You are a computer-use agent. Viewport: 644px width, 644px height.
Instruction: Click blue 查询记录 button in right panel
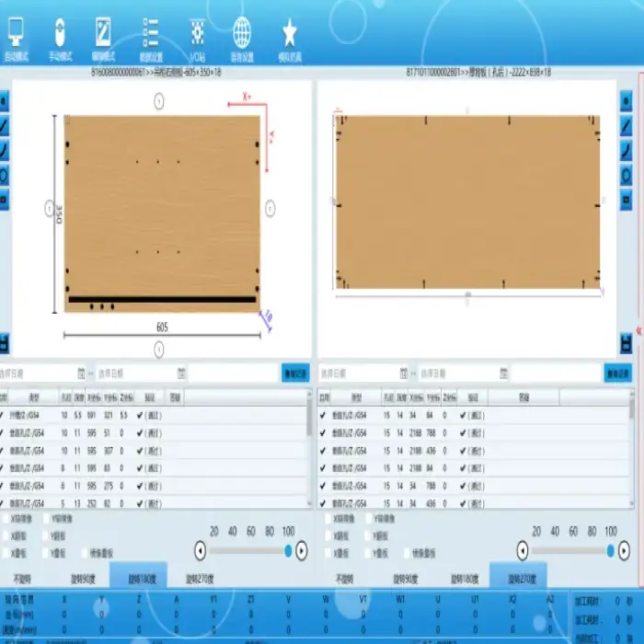[x=617, y=374]
